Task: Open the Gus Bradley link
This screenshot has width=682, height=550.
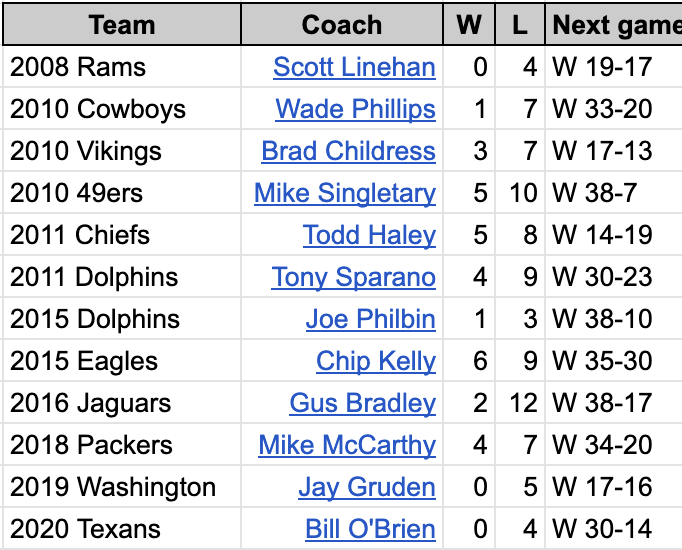Action: [x=362, y=403]
